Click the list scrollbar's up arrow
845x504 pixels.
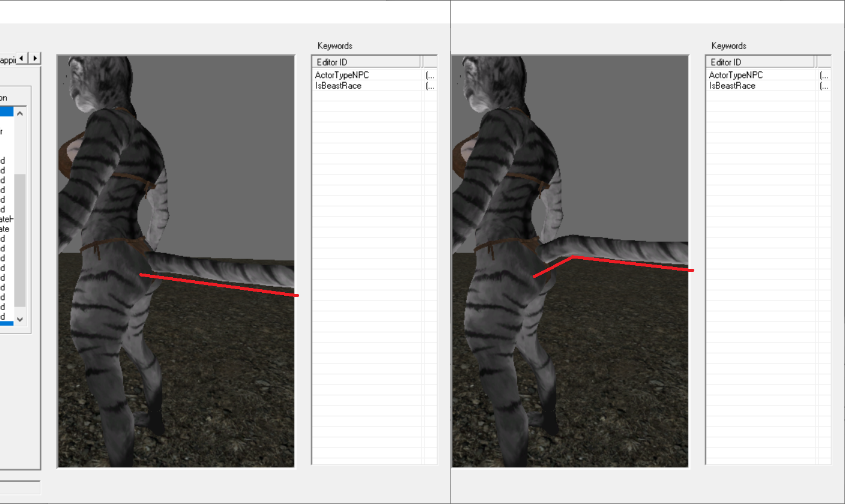(20, 113)
